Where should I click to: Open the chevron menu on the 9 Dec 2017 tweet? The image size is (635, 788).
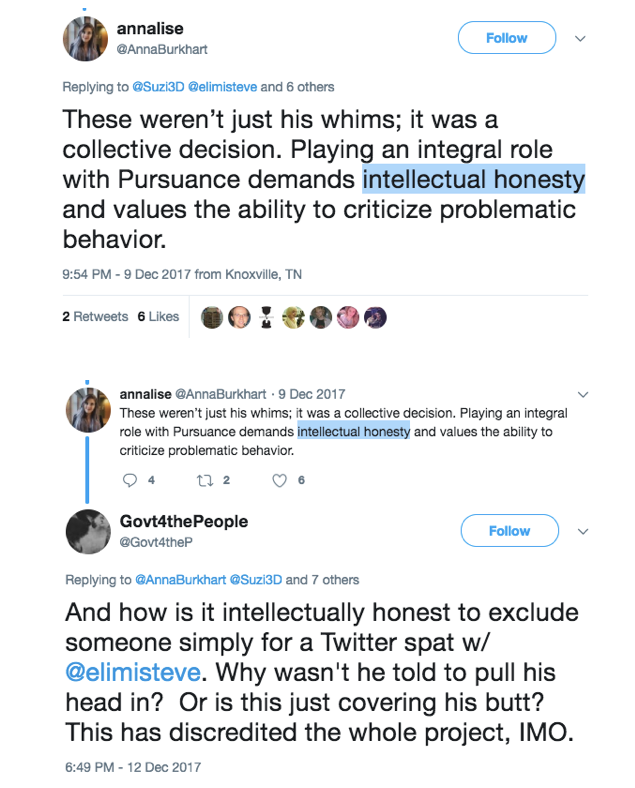[583, 395]
